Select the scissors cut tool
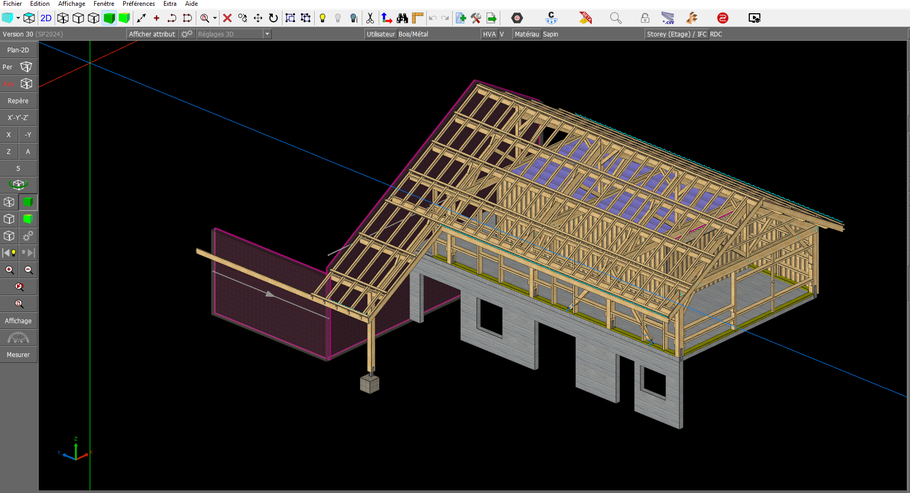The width and height of the screenshot is (910, 493). coord(369,18)
